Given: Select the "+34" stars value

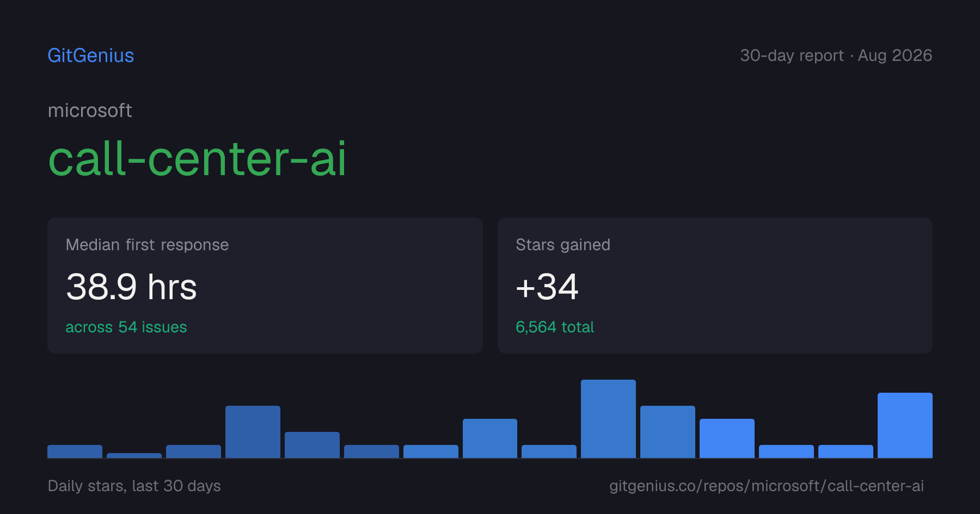Looking at the screenshot, I should tap(547, 287).
